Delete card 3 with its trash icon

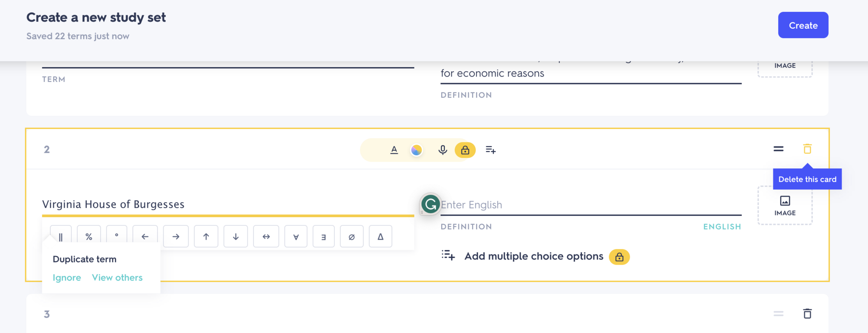click(807, 313)
